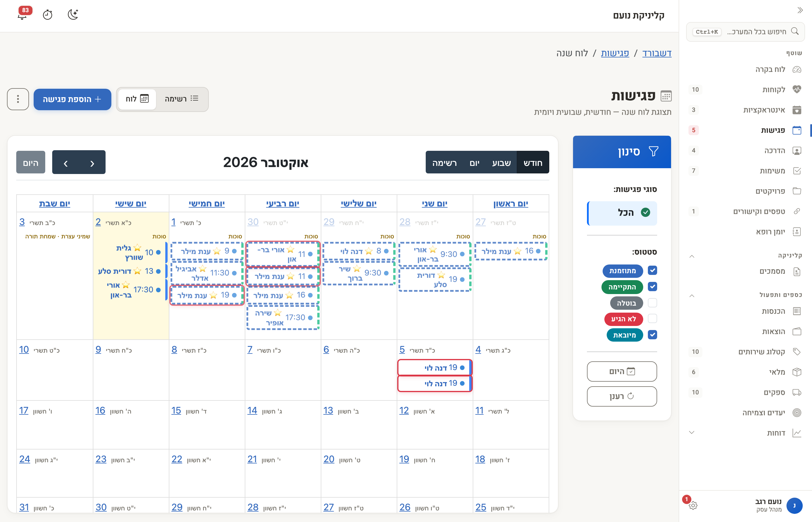This screenshot has width=812, height=522.
Task: Check the לא הגיע status checkbox
Action: tap(652, 319)
